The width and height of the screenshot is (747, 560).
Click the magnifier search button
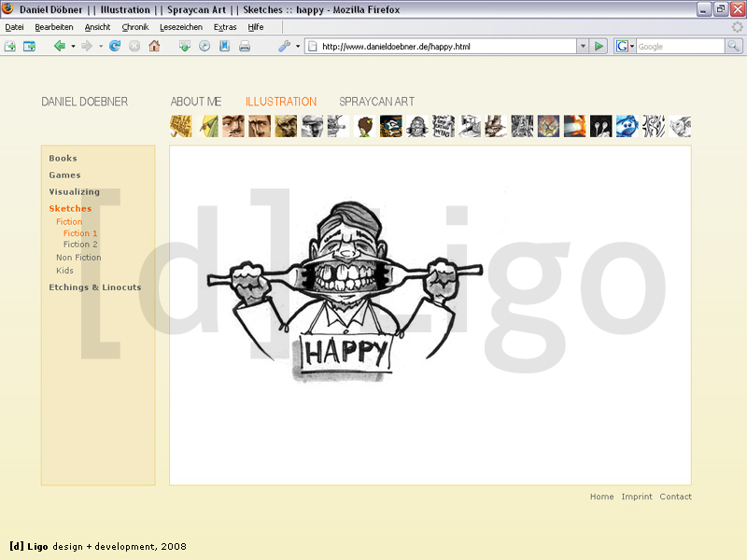click(733, 46)
